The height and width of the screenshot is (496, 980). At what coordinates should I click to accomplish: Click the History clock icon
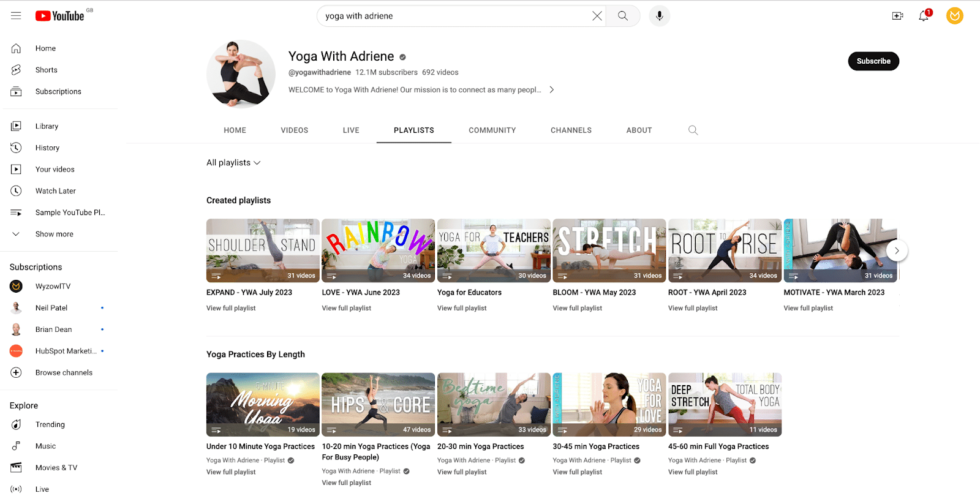pyautogui.click(x=16, y=148)
